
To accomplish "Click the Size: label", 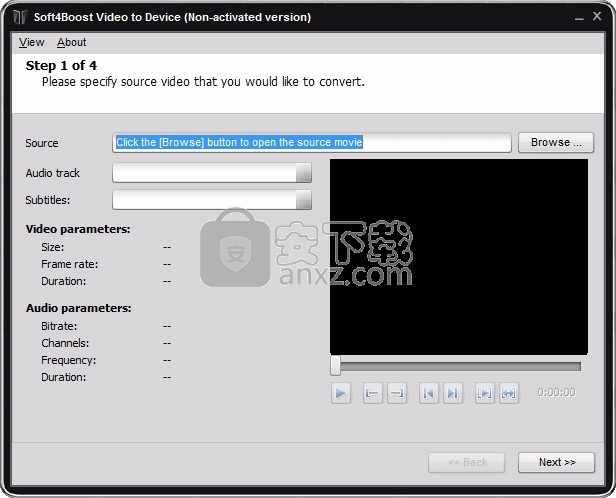I will [x=53, y=247].
